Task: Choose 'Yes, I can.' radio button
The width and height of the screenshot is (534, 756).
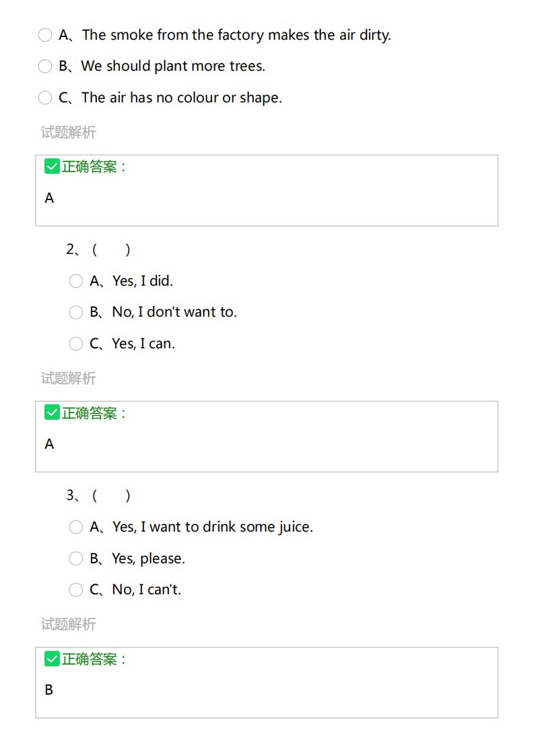Action: pyautogui.click(x=75, y=344)
